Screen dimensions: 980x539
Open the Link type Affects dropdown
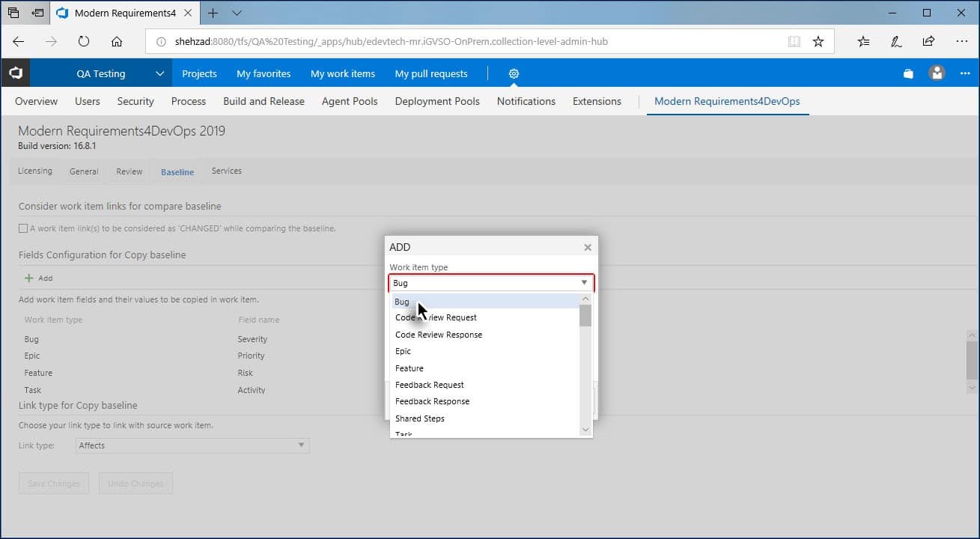[x=192, y=445]
